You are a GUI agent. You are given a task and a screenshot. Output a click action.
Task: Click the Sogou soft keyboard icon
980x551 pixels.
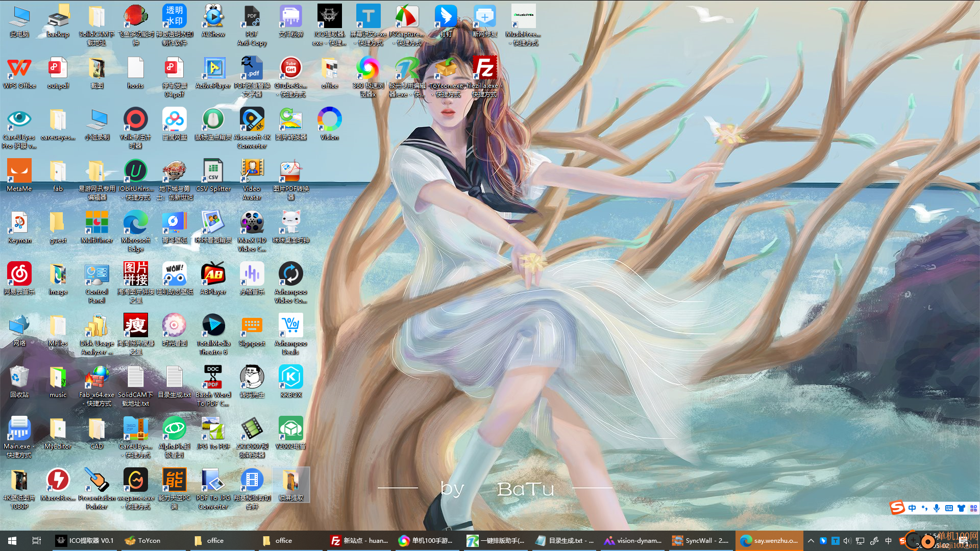(x=949, y=508)
